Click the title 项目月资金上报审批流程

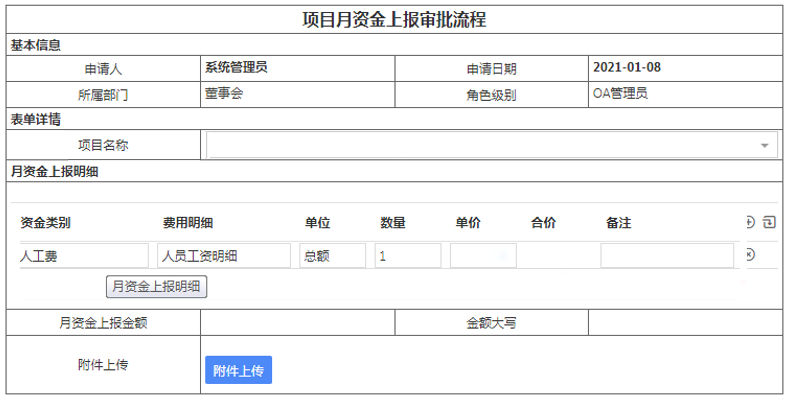(x=394, y=20)
